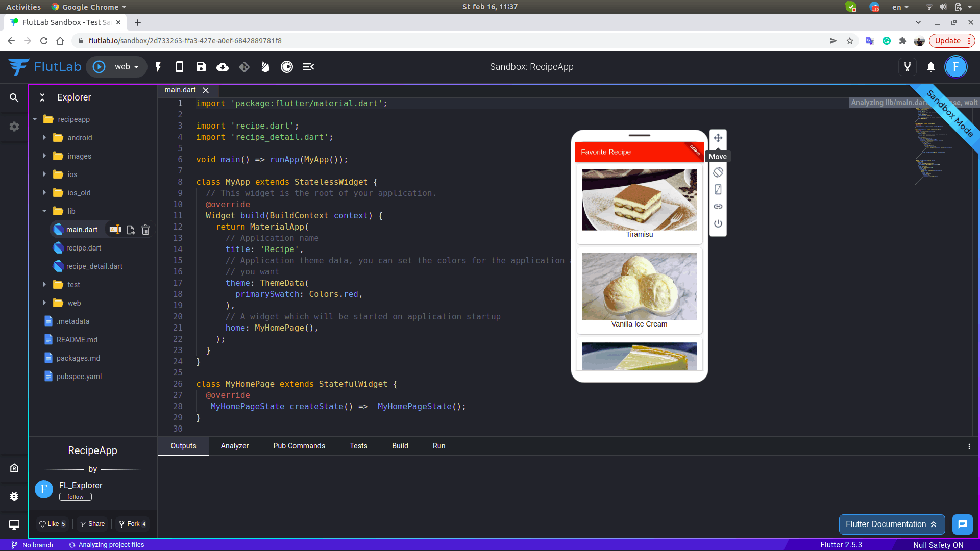Toggle the mobile device preview icon
Image resolution: width=980 pixels, height=551 pixels.
179,67
